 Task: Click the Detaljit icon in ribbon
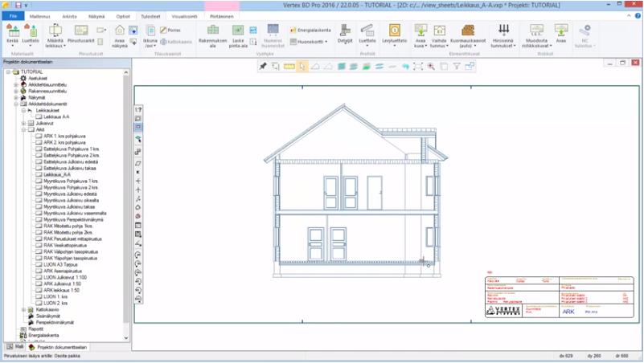[345, 31]
